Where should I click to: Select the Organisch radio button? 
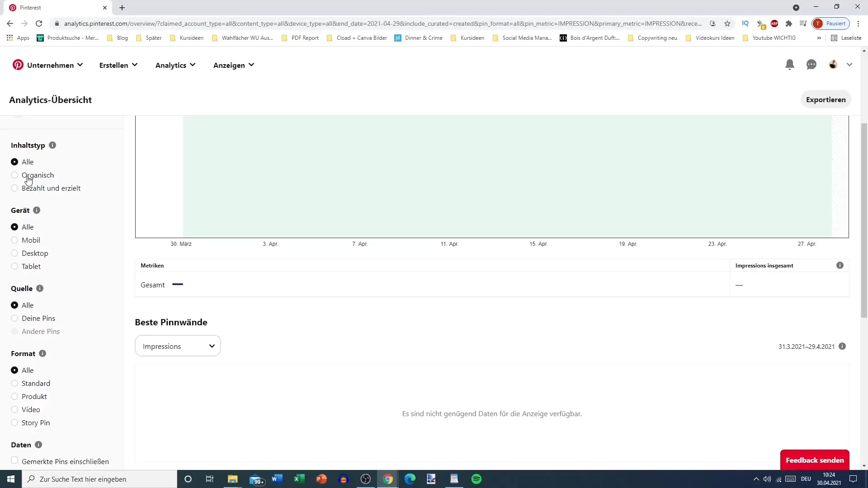click(x=14, y=174)
